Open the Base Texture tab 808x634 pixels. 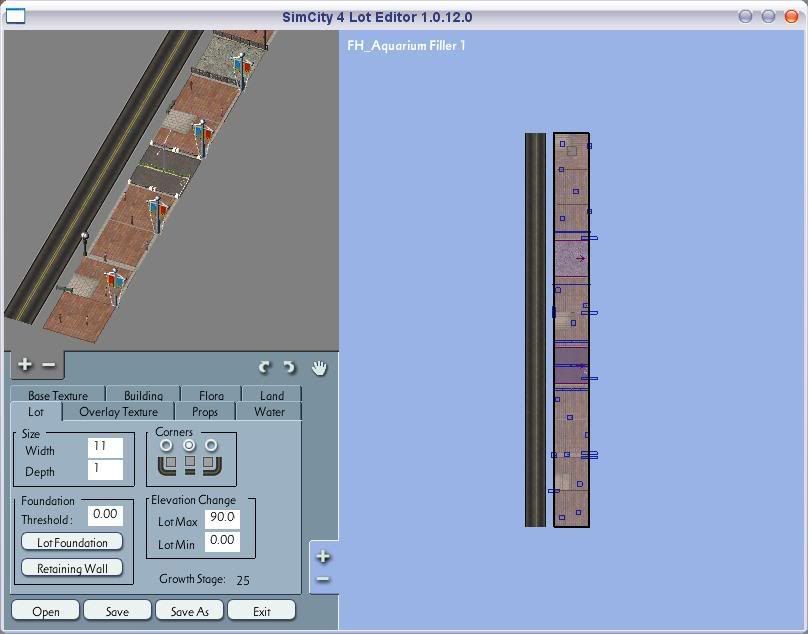click(x=58, y=394)
